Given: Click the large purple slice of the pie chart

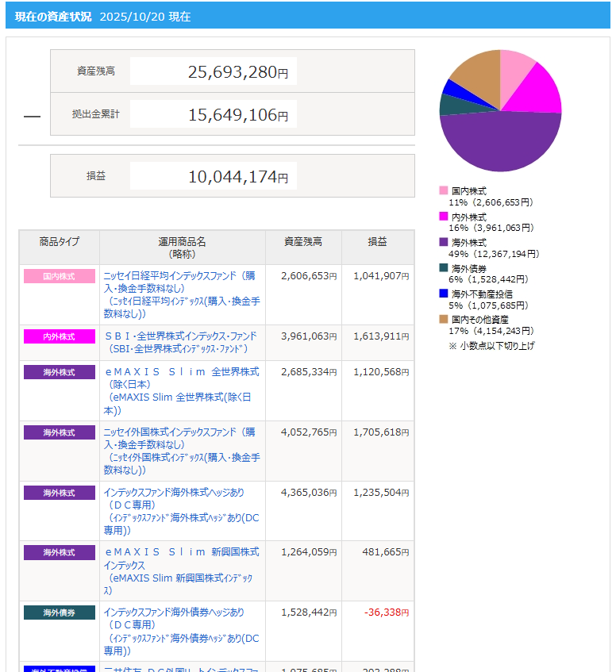Looking at the screenshot, I should pyautogui.click(x=500, y=143).
